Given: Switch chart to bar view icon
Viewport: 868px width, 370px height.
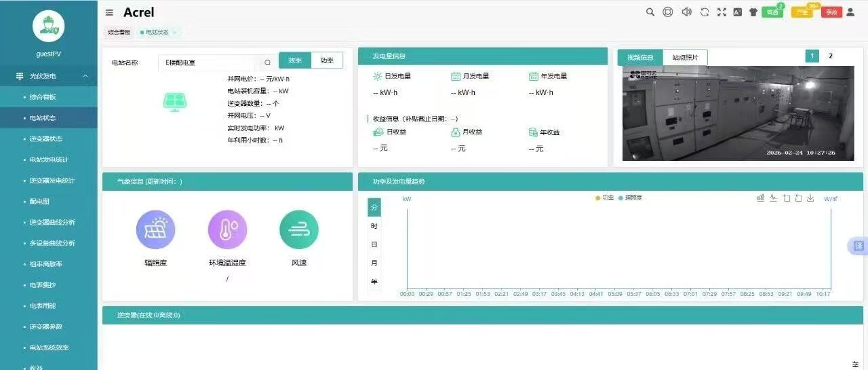Looking at the screenshot, I should pos(761,198).
